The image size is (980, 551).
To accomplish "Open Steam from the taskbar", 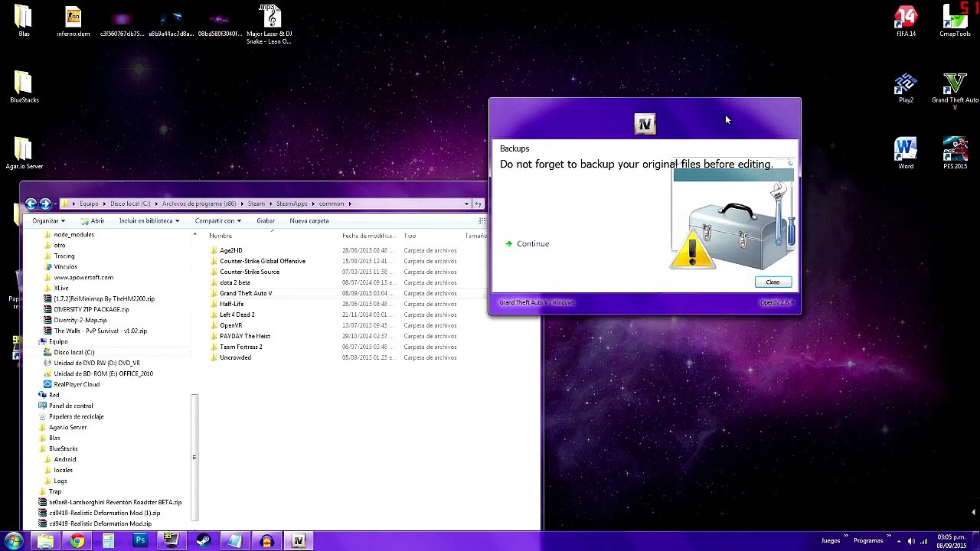I will (203, 541).
